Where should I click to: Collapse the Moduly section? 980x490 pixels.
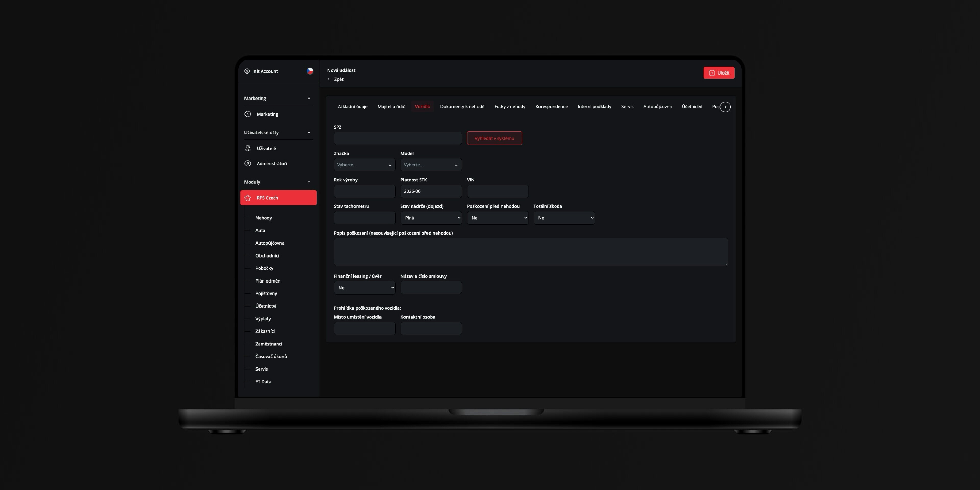309,182
